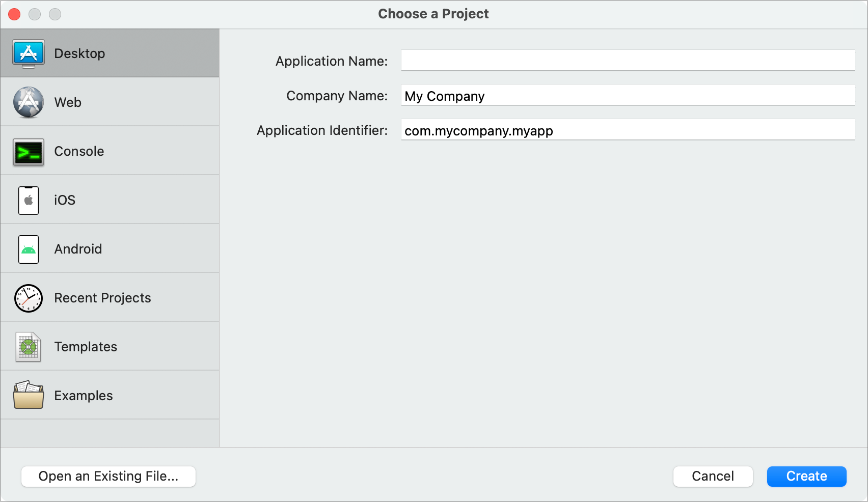Click Open an Existing File button
This screenshot has width=868, height=502.
(108, 476)
